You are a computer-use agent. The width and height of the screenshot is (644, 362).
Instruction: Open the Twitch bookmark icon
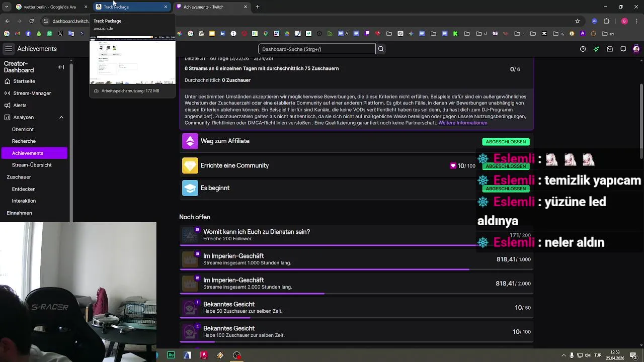(367, 34)
